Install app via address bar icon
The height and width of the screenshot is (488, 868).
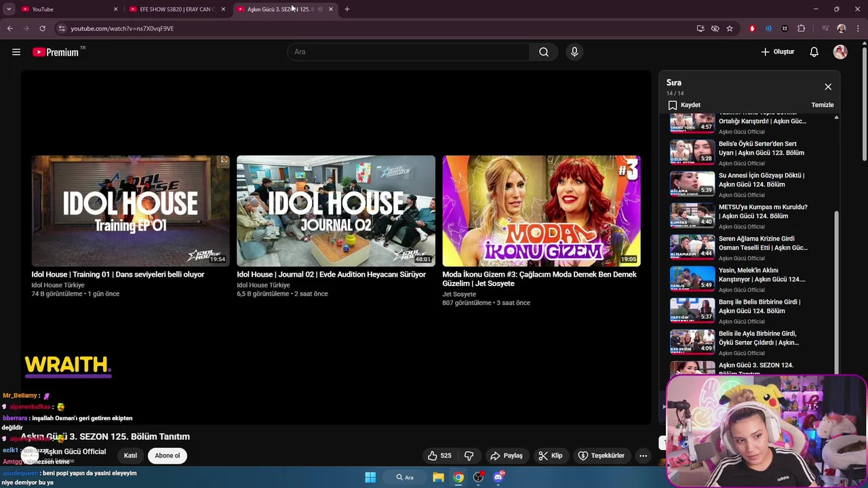(x=701, y=28)
